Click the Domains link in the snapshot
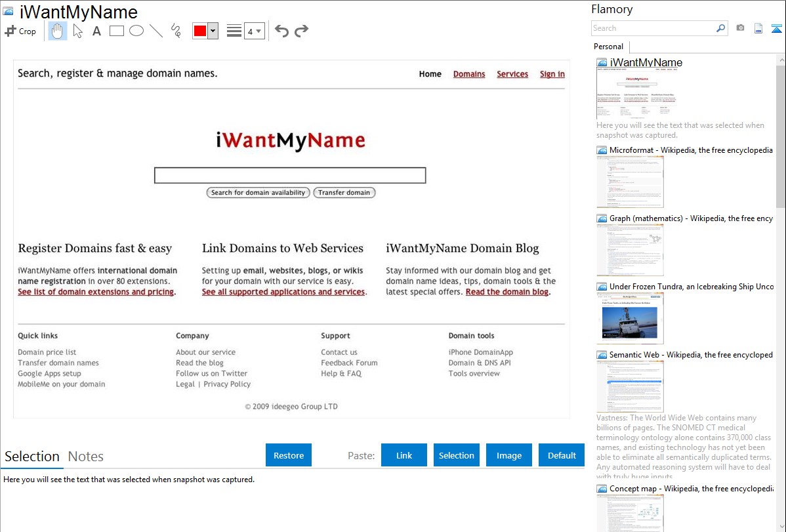The image size is (786, 532). 469,74
